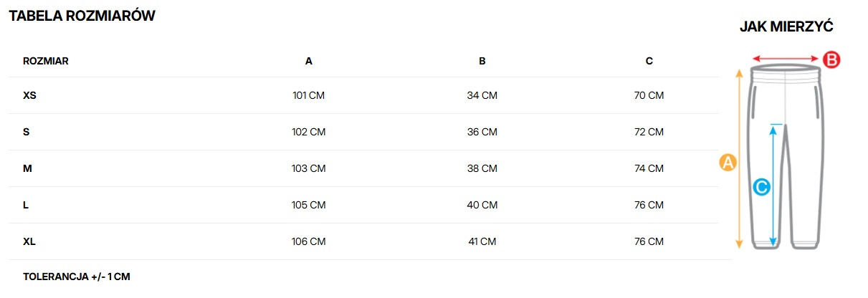The width and height of the screenshot is (868, 298).
Task: Select the A column header
Action: click(309, 61)
